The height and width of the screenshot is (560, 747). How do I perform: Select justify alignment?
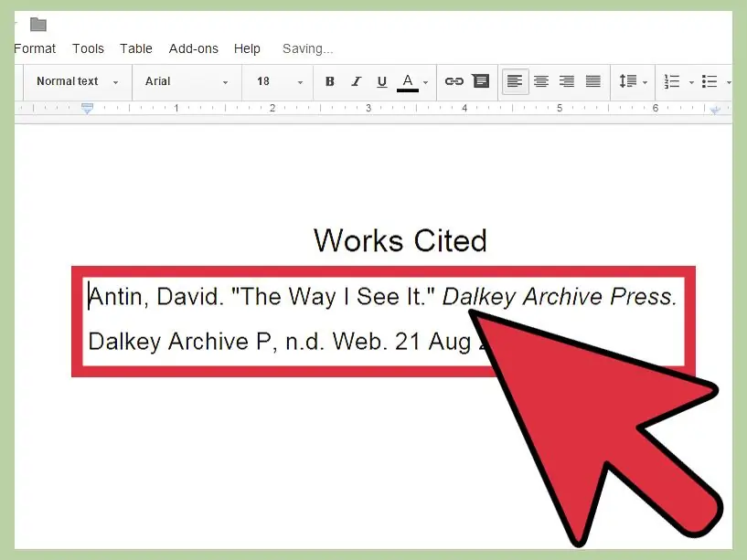coord(592,81)
